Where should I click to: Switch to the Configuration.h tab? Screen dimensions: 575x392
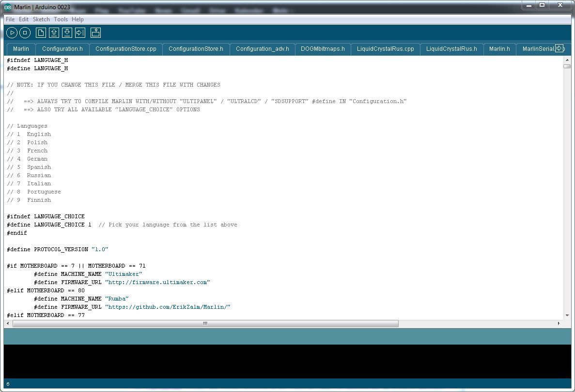coord(62,49)
